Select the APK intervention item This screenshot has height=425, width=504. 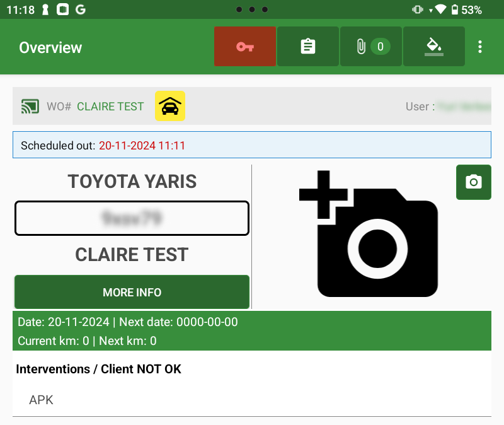pyautogui.click(x=42, y=400)
